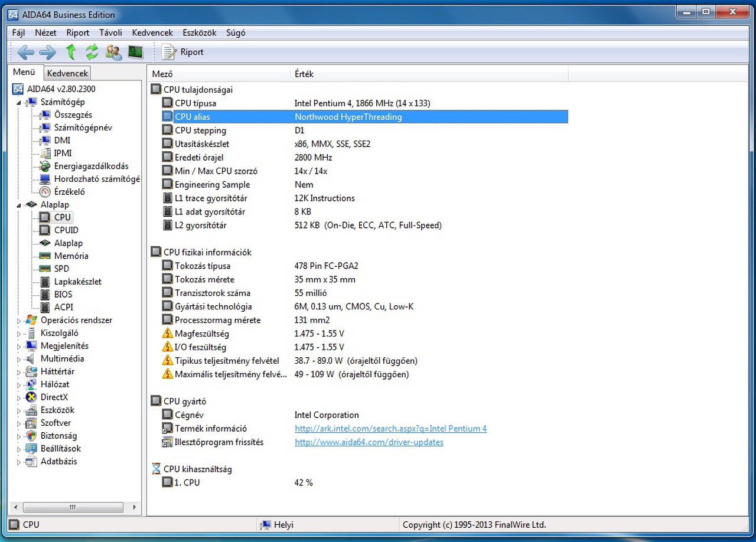Select the Multimédia speaker icon
Screen dimensions: 756x542
point(31,359)
